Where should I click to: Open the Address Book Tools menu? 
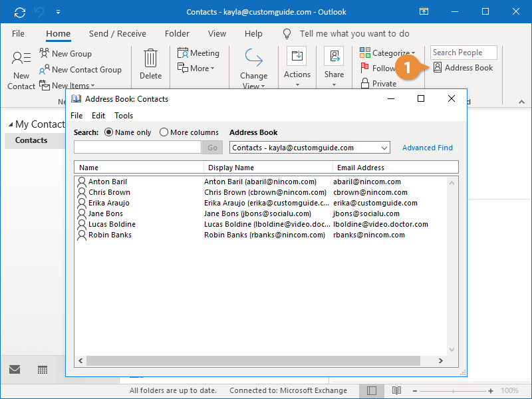[x=124, y=116]
